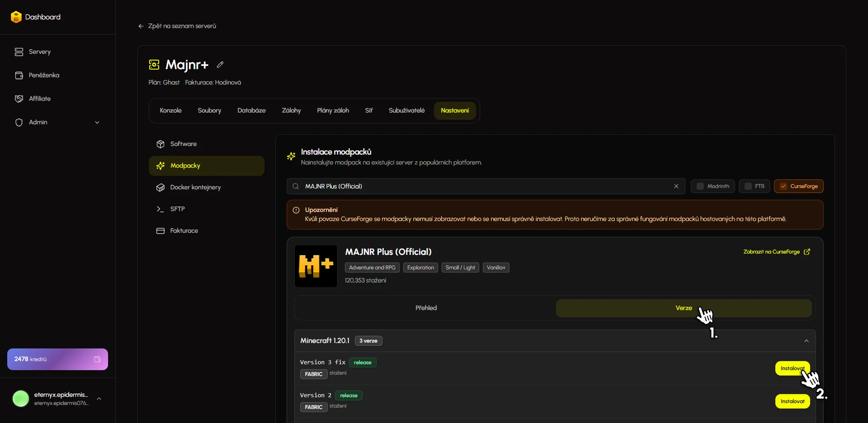
Task: Click the Adventure and RPG tag
Action: click(x=372, y=268)
